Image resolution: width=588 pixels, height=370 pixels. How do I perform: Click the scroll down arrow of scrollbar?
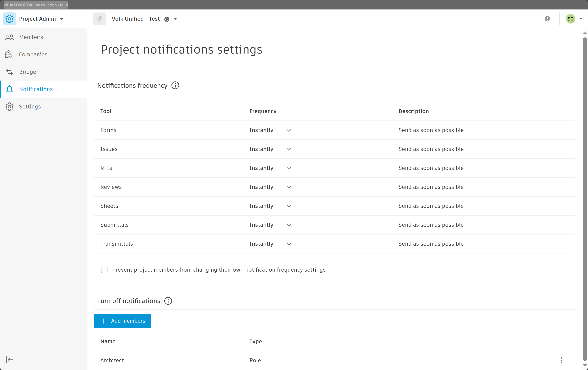(x=585, y=365)
